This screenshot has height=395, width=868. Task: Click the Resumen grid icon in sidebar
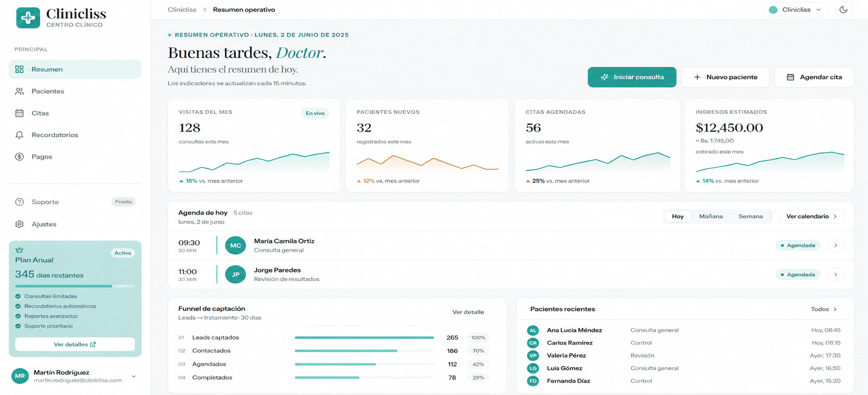(x=19, y=69)
